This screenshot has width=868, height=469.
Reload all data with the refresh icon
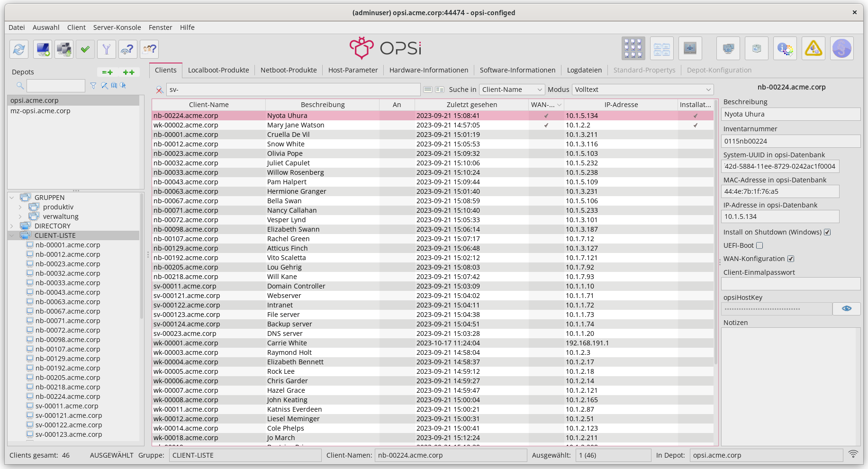[19, 49]
